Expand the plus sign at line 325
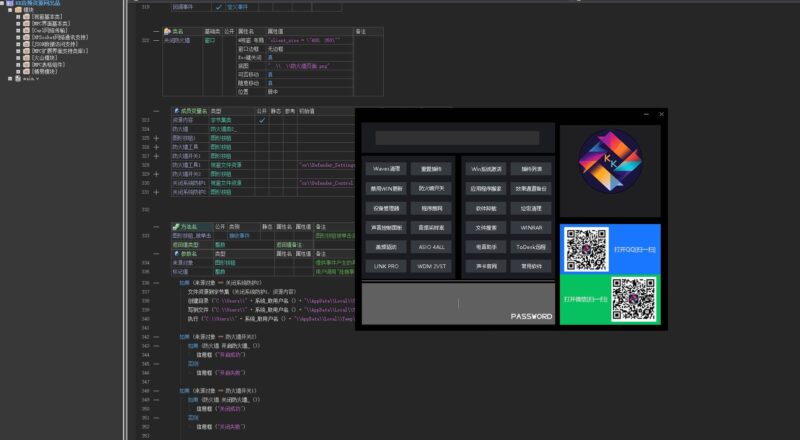The image size is (800, 440). pyautogui.click(x=156, y=138)
